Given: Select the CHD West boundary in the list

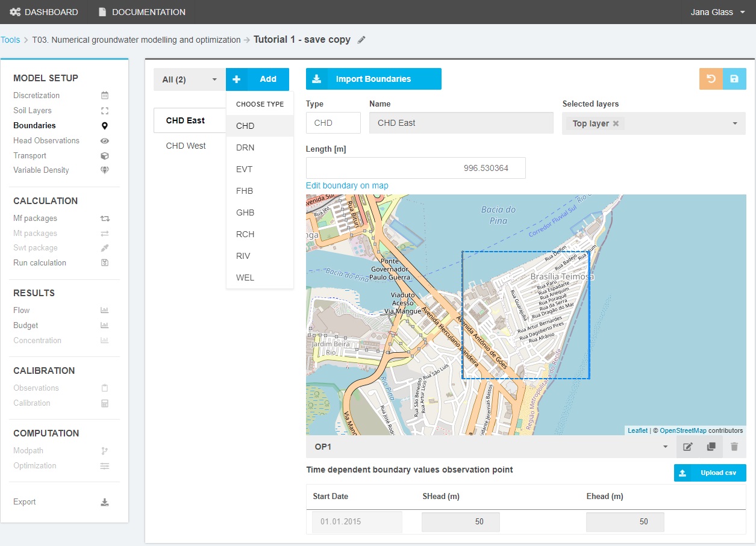Looking at the screenshot, I should 186,146.
